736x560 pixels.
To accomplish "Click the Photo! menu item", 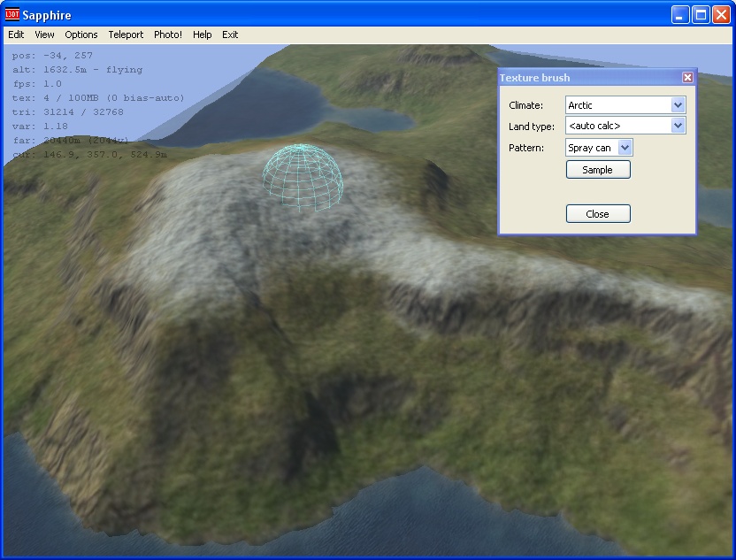I will 168,35.
